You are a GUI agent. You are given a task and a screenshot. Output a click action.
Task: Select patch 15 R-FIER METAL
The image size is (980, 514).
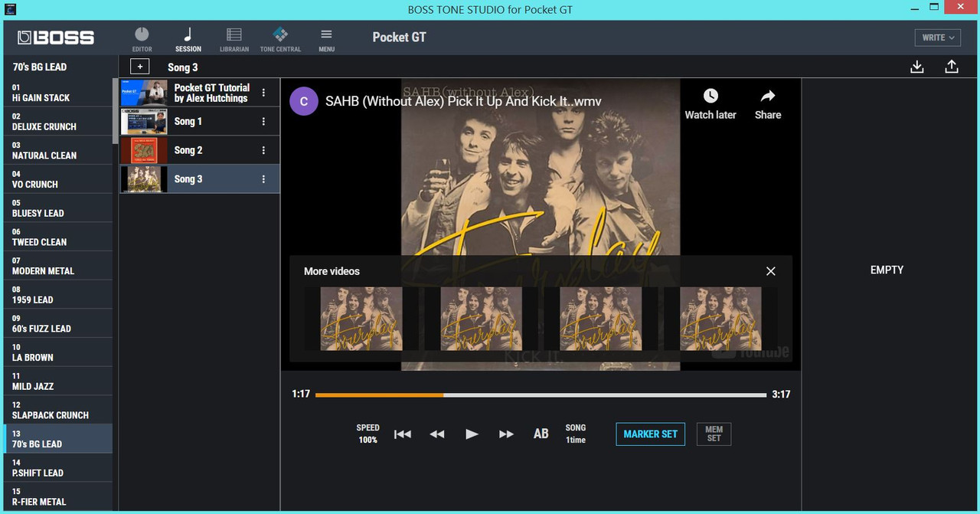pyautogui.click(x=58, y=496)
